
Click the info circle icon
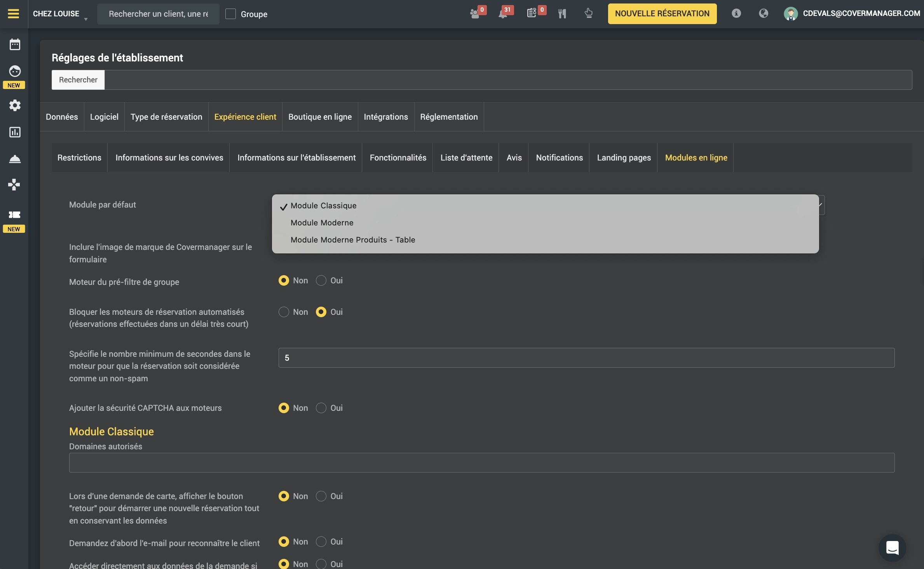(x=736, y=14)
